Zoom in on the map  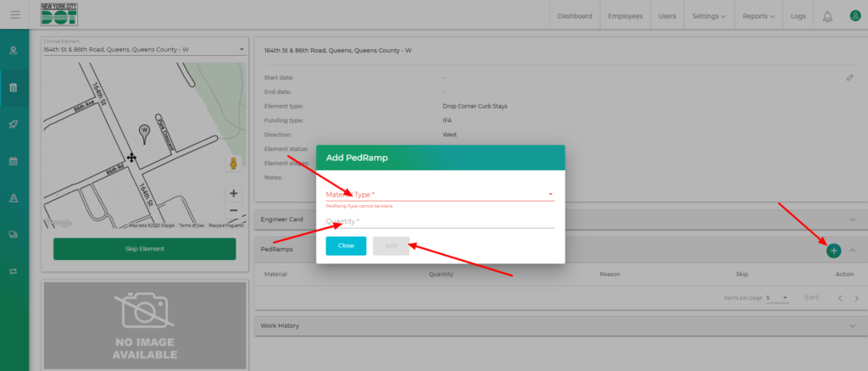[234, 193]
